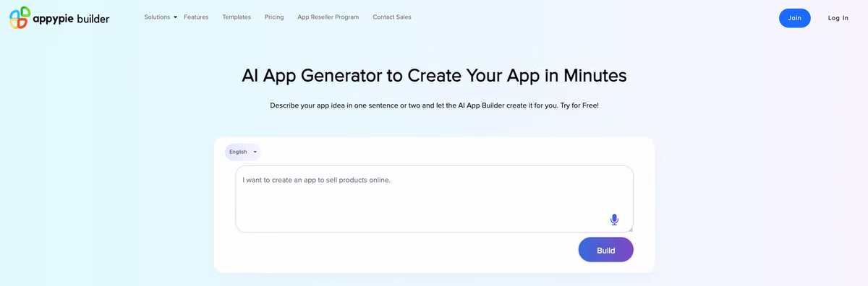Viewport: 868px width, 286px height.
Task: Expand the English language dropdown
Action: point(243,152)
